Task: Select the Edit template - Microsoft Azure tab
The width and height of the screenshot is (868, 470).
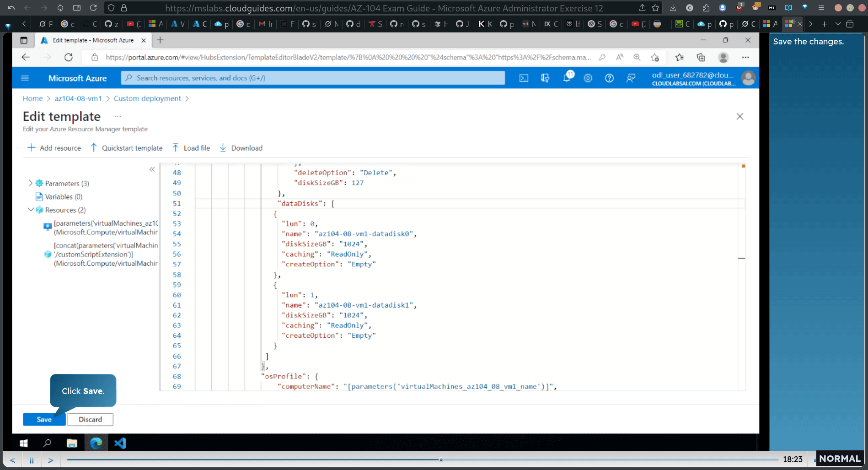Action: (93, 40)
